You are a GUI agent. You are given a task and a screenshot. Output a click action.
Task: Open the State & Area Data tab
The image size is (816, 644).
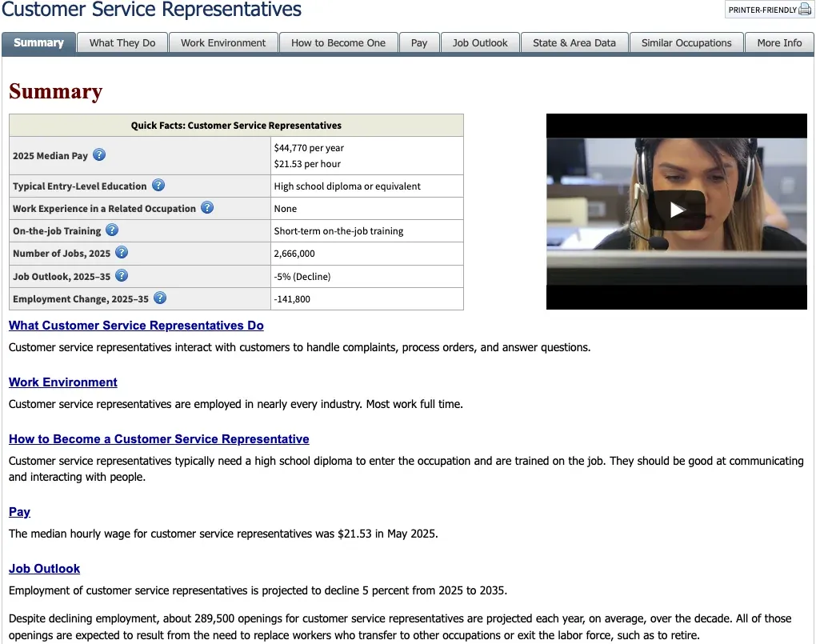(x=574, y=42)
